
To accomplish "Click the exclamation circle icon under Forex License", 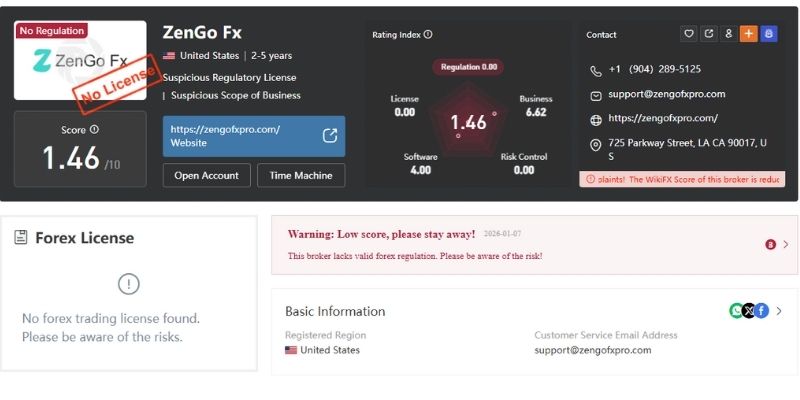I will click(x=129, y=284).
